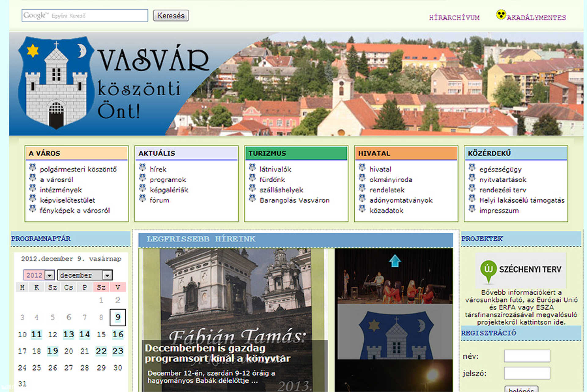Switch to AKADÁLYMENTES accessible version

coord(536,18)
